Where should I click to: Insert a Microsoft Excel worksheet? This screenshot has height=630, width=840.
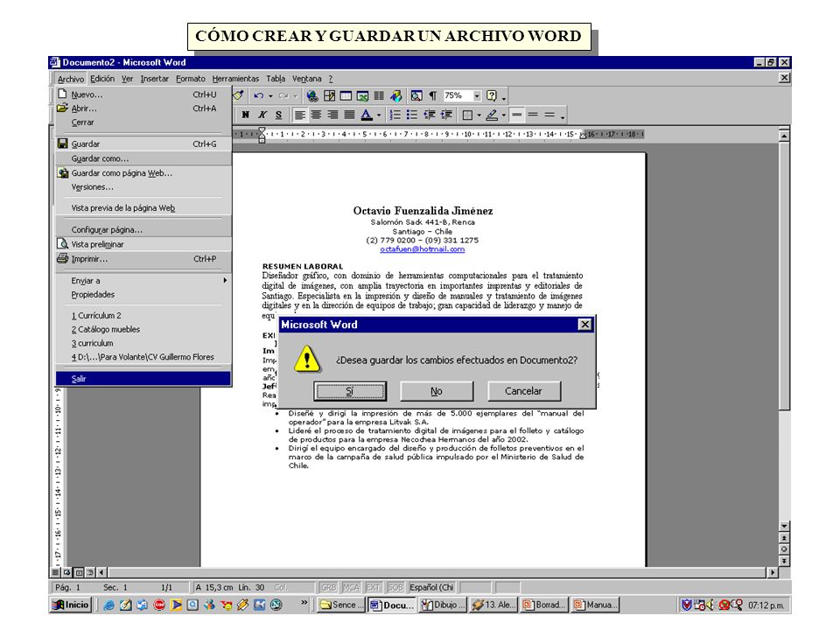(x=362, y=96)
